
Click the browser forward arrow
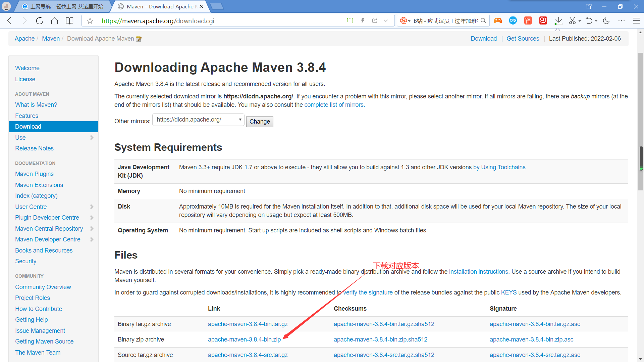[24, 21]
